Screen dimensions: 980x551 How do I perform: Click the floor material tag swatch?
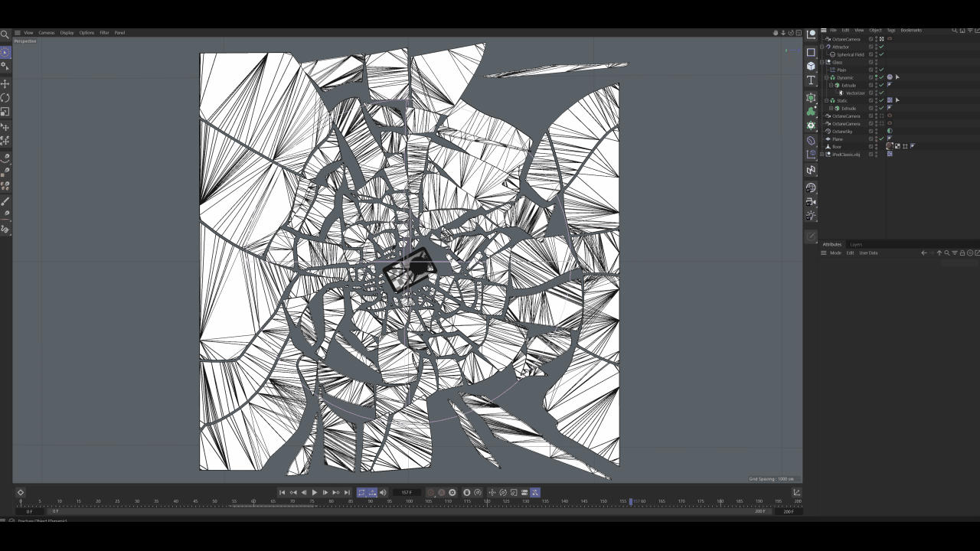pos(890,146)
